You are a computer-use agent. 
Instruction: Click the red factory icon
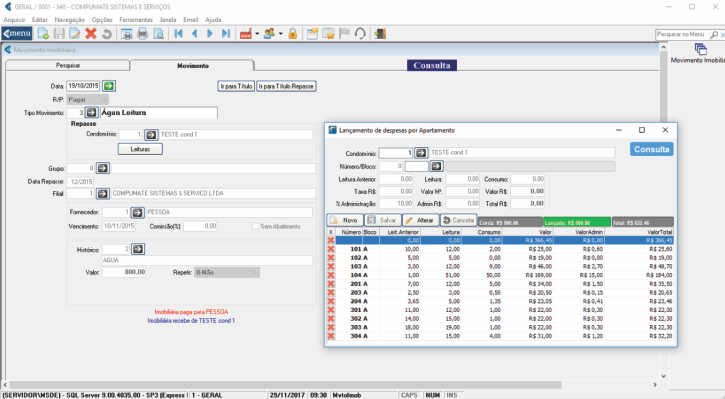[246, 34]
